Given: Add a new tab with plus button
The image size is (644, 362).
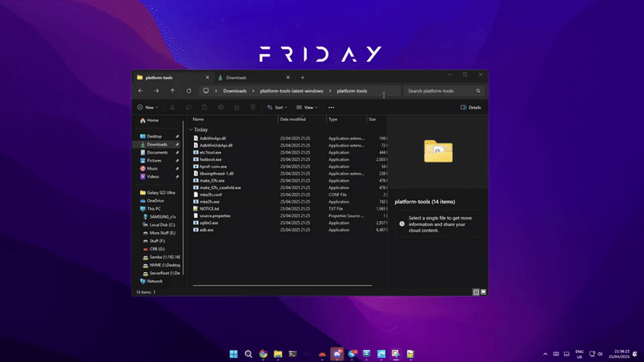Looking at the screenshot, I should point(303,77).
